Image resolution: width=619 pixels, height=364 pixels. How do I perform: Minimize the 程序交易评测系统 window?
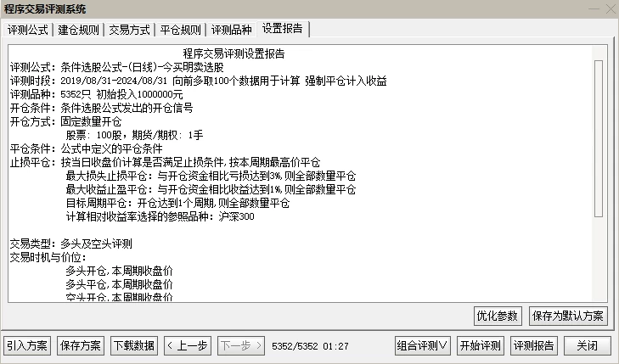point(594,9)
